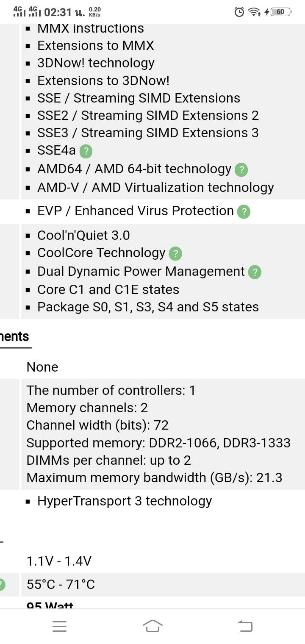Tap the CoolCore Technology help icon
This screenshot has height=644, width=305.
[x=175, y=253]
